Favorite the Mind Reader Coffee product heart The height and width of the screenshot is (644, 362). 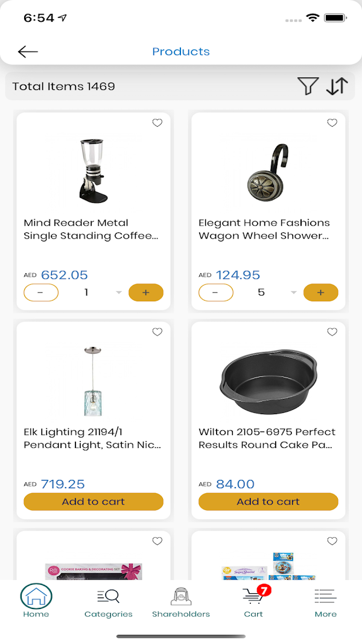(157, 123)
